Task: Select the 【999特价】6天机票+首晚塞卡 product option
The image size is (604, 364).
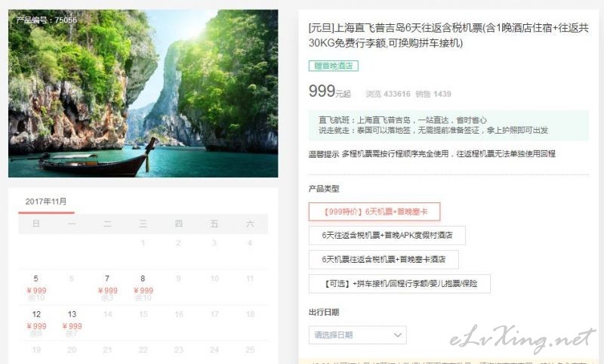Action: (x=374, y=211)
